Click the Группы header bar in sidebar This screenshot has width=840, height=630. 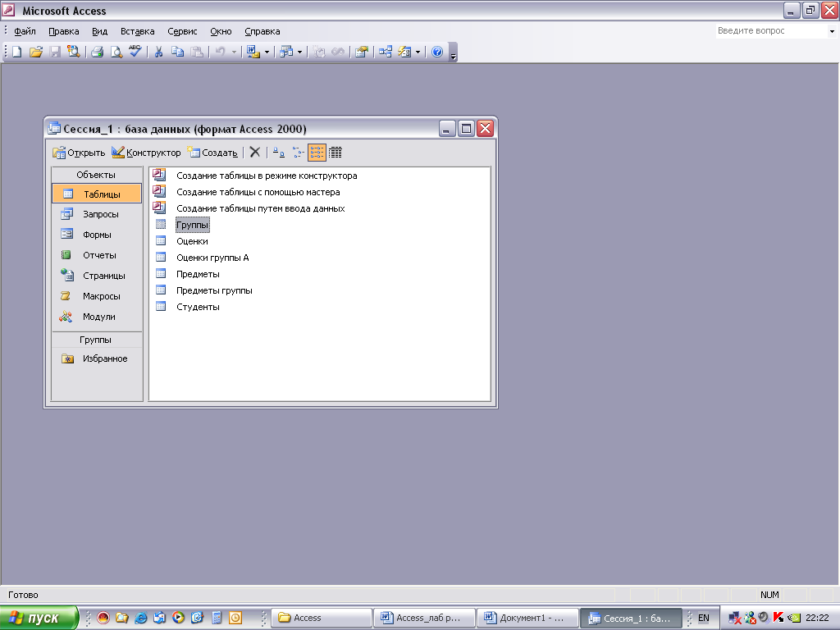[x=97, y=340]
